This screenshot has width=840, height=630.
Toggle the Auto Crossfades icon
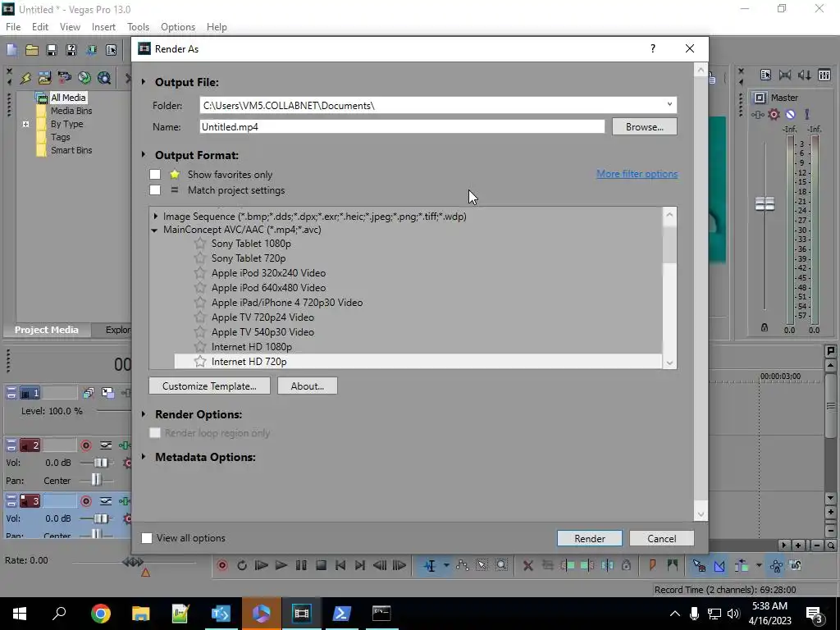point(719,566)
